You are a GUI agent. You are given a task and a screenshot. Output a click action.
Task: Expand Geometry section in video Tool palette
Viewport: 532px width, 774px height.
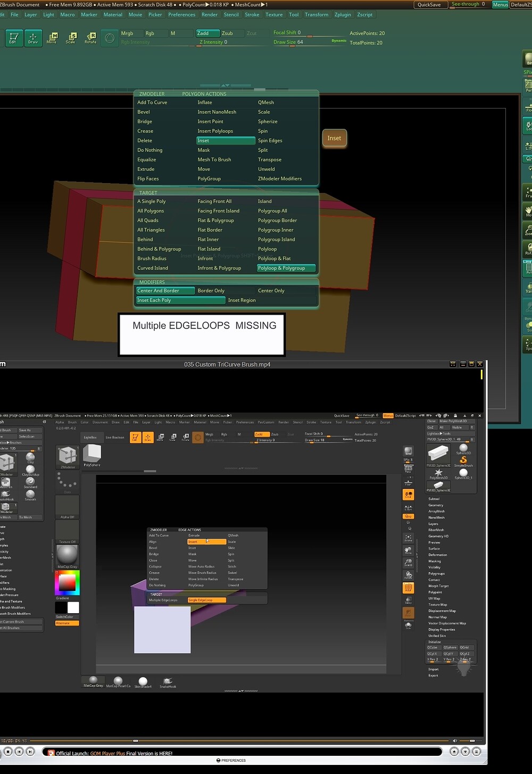pos(436,505)
